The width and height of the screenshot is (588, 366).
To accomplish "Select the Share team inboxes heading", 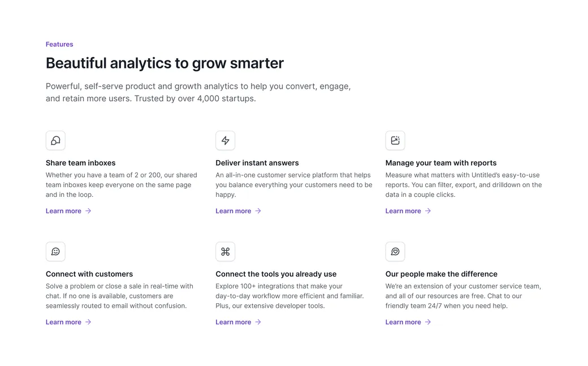I will 81,163.
